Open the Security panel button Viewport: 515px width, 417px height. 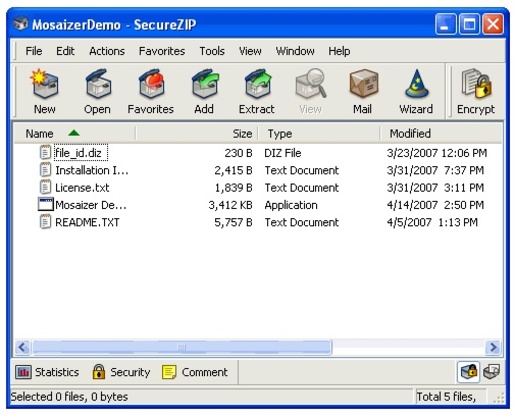121,372
